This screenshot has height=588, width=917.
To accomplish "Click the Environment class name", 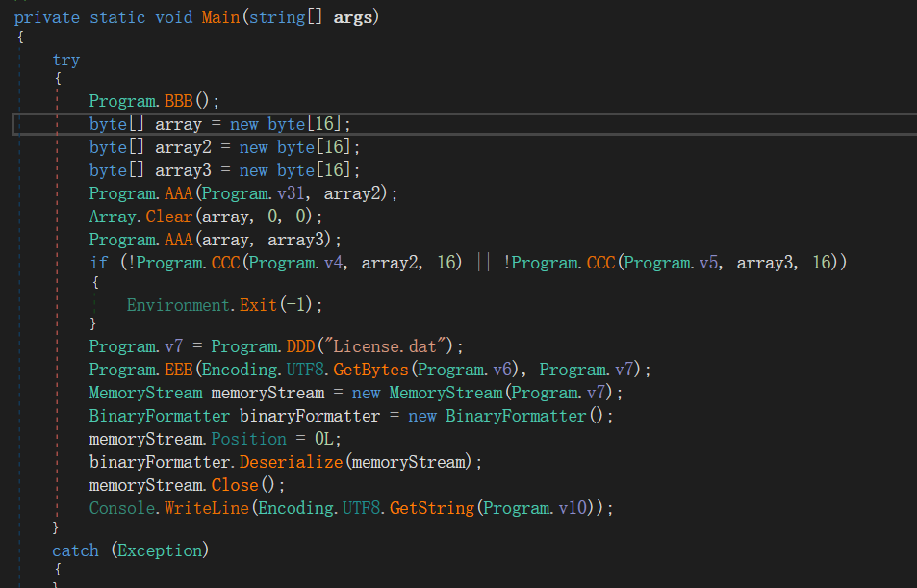I will coord(178,305).
